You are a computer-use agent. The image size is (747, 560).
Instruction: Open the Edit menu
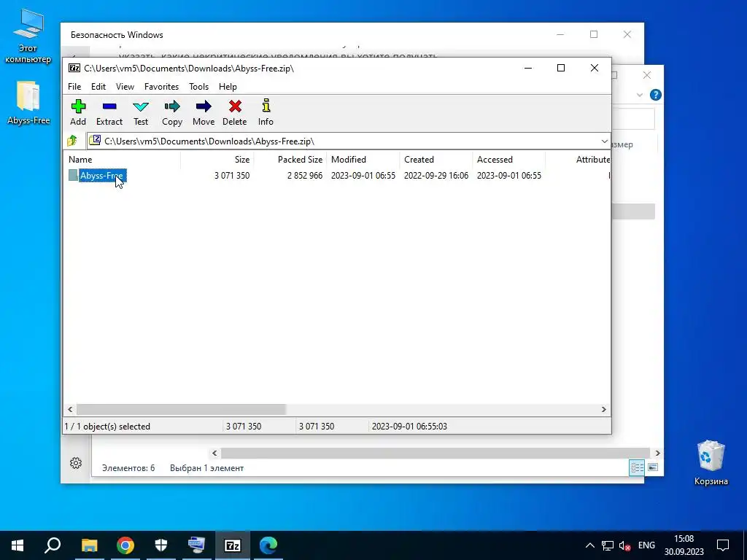click(x=98, y=87)
